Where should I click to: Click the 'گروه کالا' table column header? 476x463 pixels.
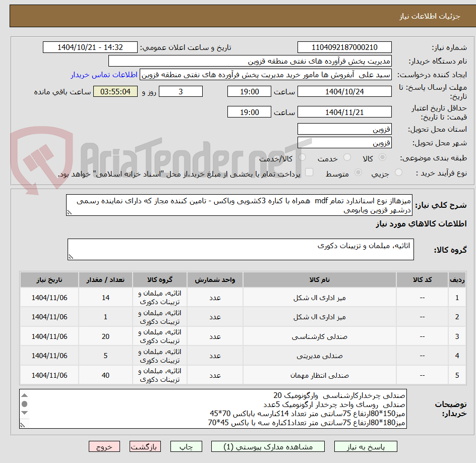pyautogui.click(x=160, y=279)
